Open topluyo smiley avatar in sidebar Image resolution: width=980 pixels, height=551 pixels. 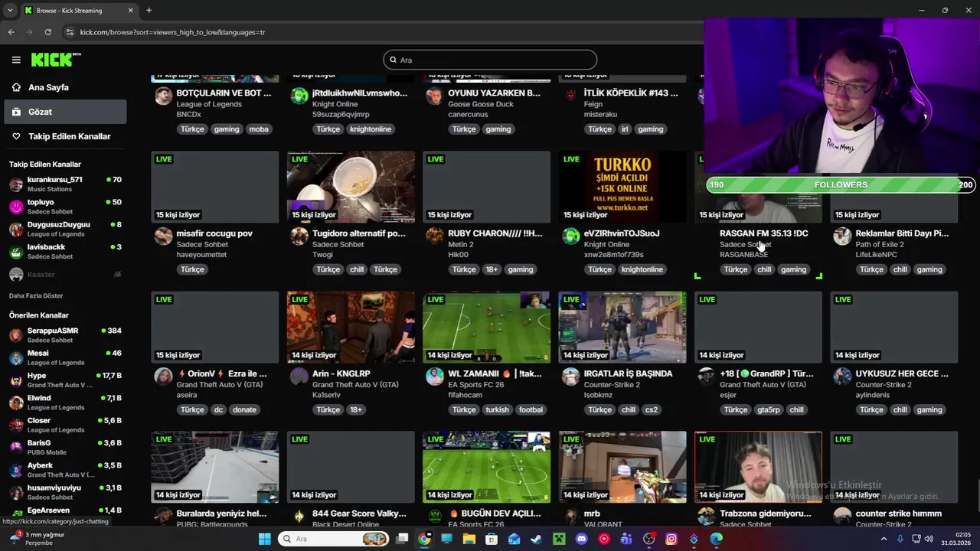[16, 207]
